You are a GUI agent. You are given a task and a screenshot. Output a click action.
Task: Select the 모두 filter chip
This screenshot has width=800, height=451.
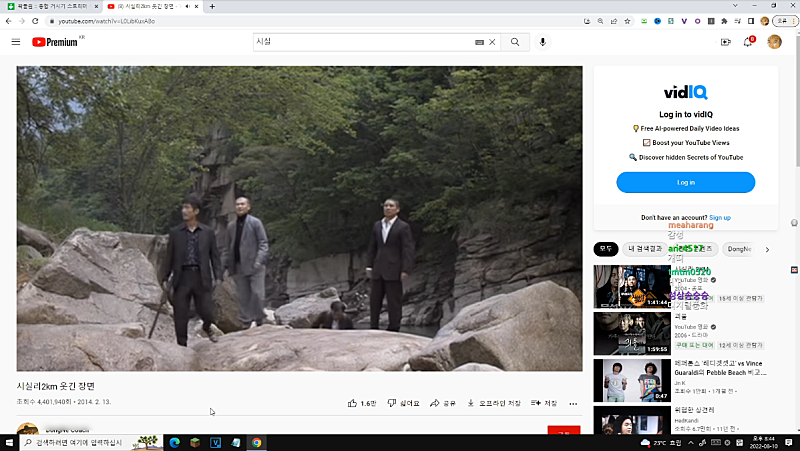(x=606, y=249)
